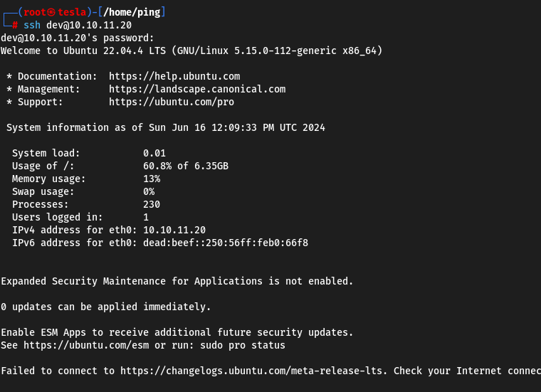Viewport: 541px width, 392px height.
Task: Click the system information date line
Action: (166, 127)
